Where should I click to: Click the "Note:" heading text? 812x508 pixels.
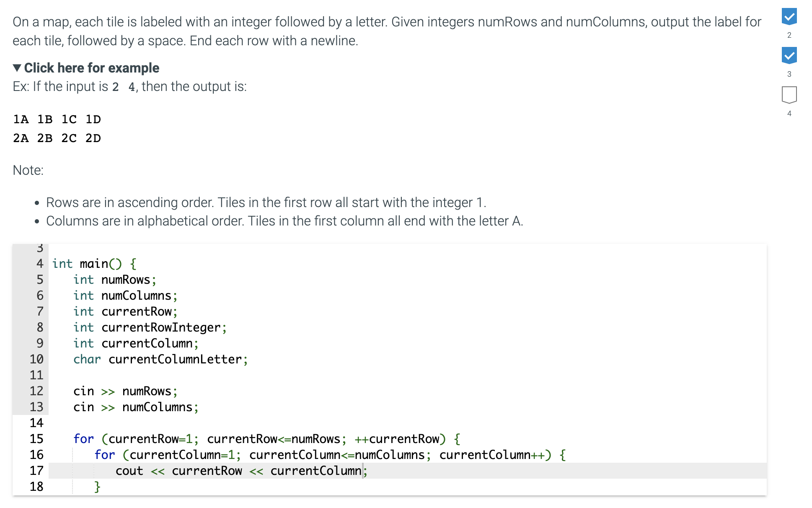[x=27, y=170]
